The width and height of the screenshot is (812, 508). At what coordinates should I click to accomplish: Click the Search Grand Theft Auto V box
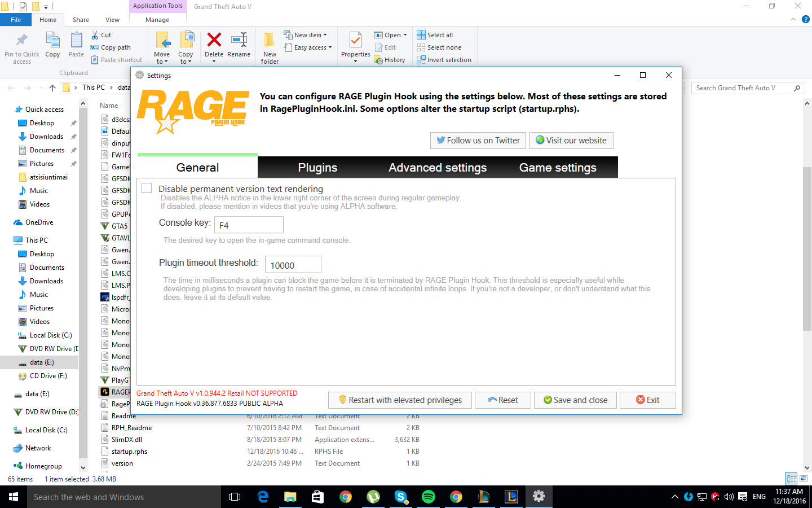pyautogui.click(x=748, y=88)
